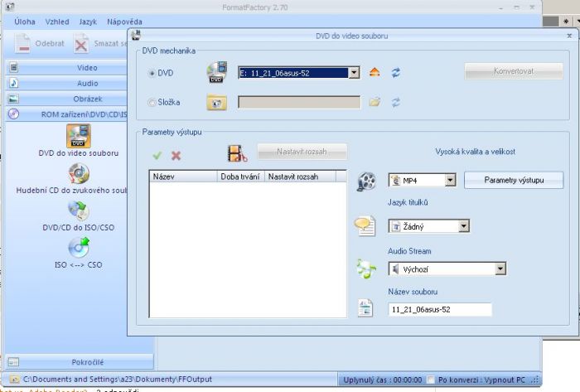
Task: Refresh the DVD drive list
Action: pyautogui.click(x=396, y=72)
